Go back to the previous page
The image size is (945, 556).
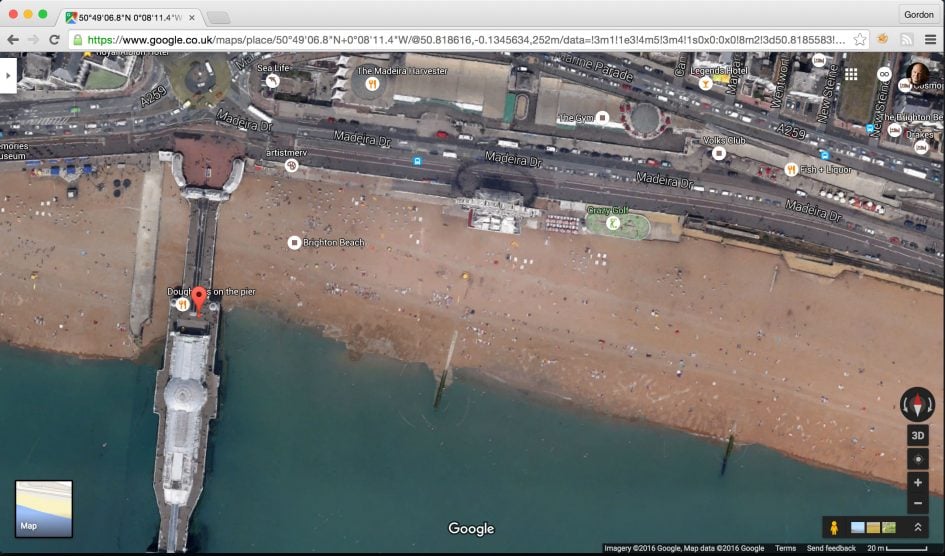[x=13, y=40]
